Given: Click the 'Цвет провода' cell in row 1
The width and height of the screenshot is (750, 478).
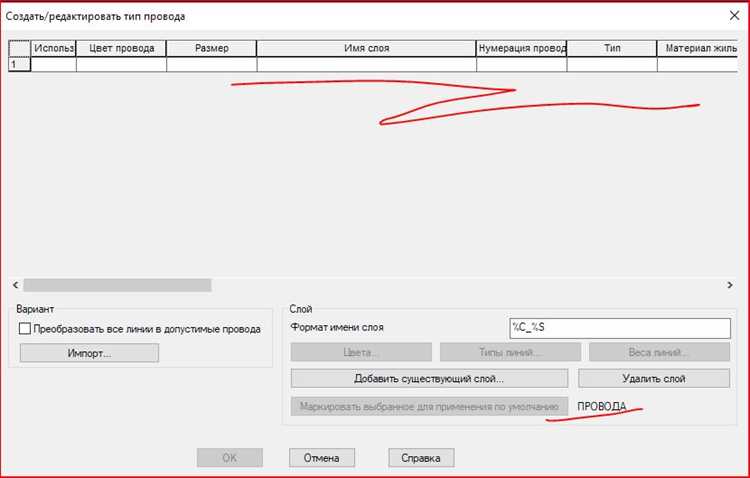Looking at the screenshot, I should click(x=121, y=64).
